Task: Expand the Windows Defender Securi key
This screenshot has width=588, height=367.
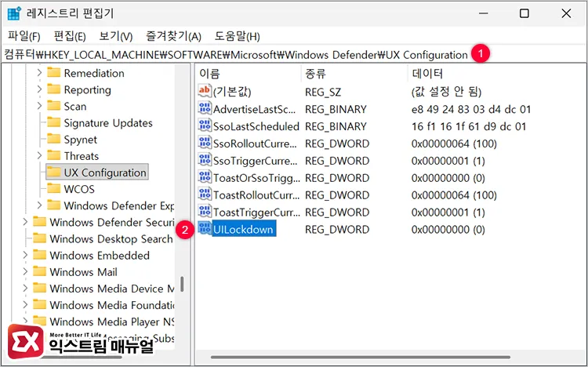Action: (x=25, y=222)
